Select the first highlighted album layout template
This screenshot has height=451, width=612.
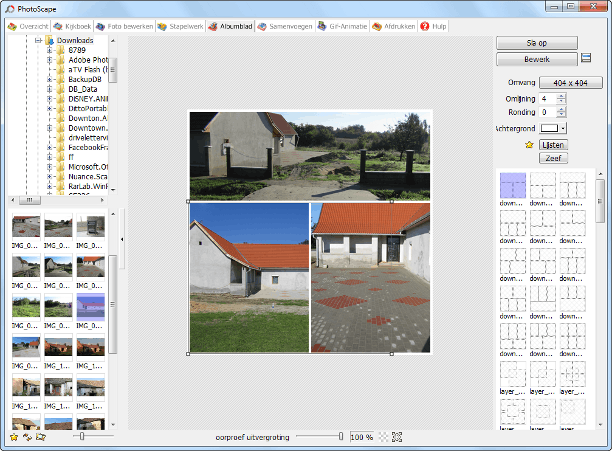512,185
